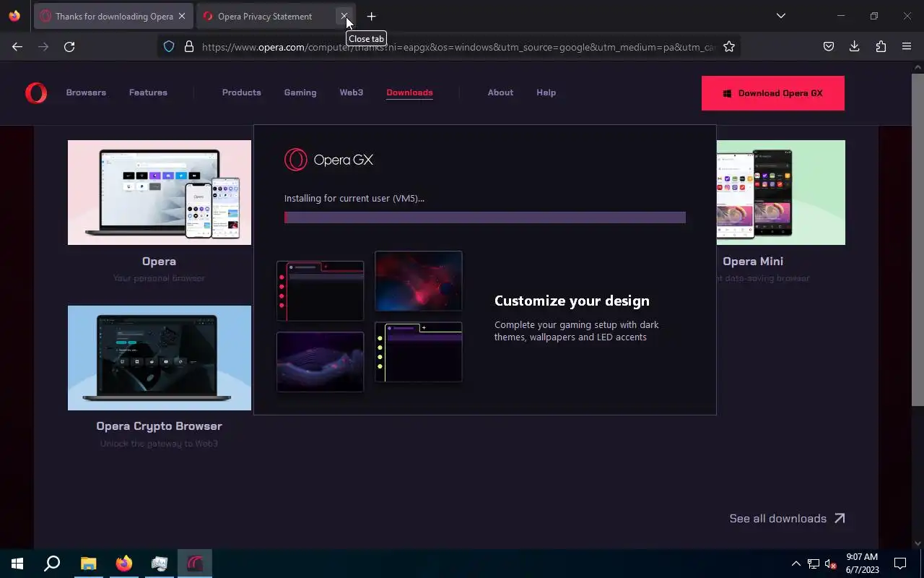Click the page vertical scrollbar
This screenshot has width=924, height=578.
[918, 238]
